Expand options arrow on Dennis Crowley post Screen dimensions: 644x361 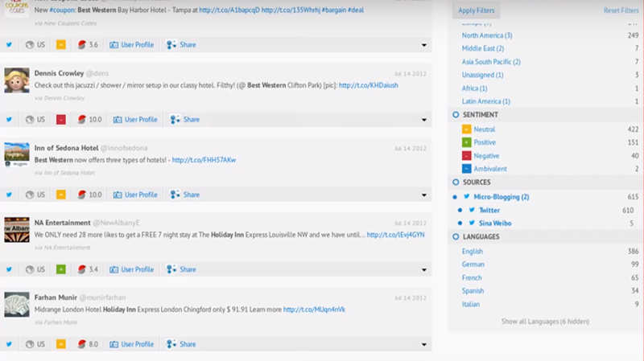424,121
